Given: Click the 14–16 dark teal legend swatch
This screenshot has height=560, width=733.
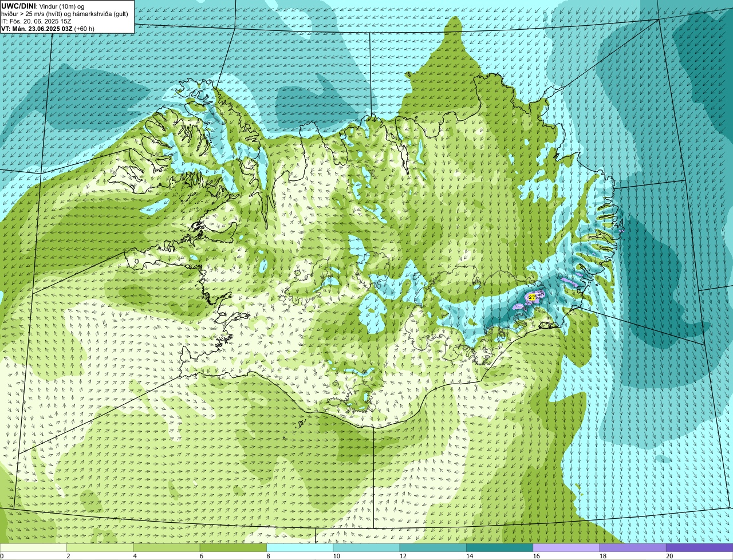Looking at the screenshot, I should point(500,548).
